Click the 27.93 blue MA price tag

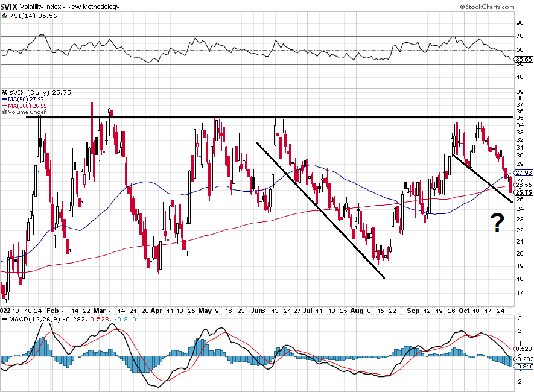(524, 172)
